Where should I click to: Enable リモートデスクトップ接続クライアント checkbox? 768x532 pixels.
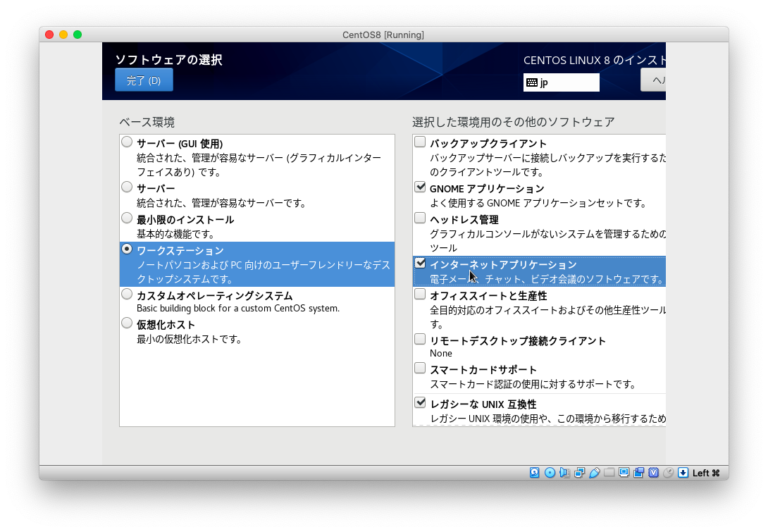(420, 339)
